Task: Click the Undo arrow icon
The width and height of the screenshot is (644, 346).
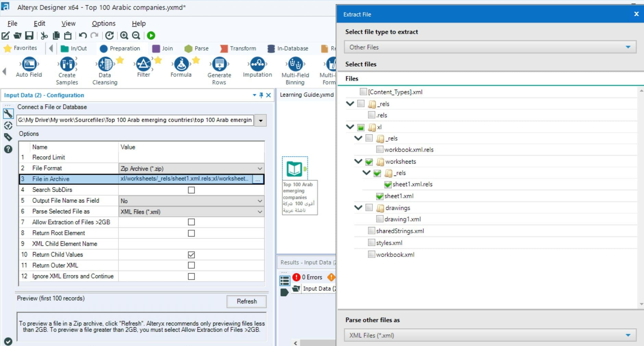Action: (x=83, y=35)
